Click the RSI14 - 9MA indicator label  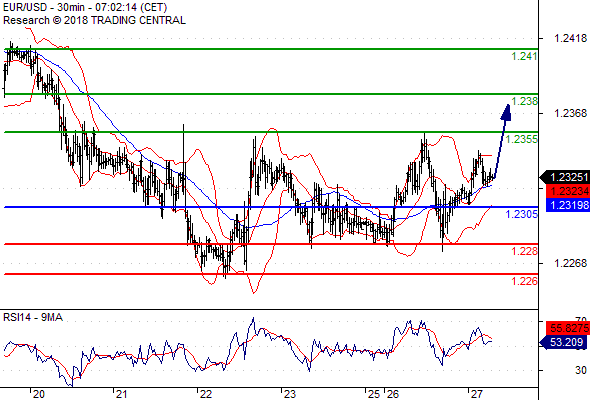[x=33, y=318]
